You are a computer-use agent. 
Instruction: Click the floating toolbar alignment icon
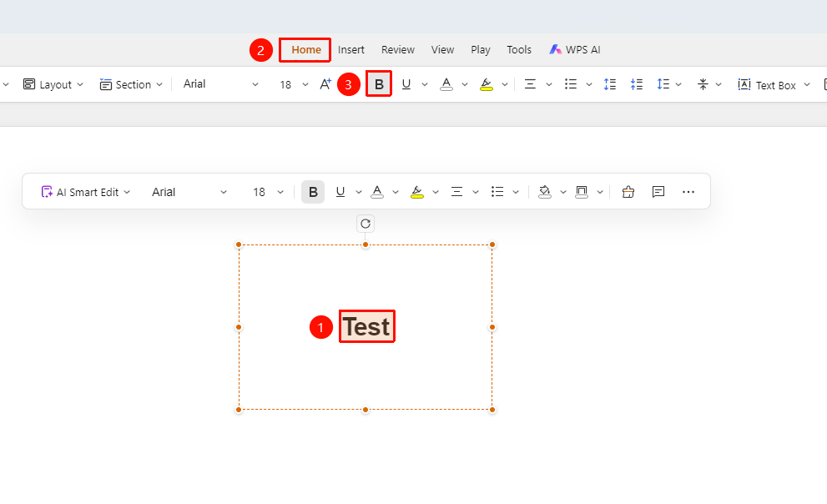(x=456, y=192)
